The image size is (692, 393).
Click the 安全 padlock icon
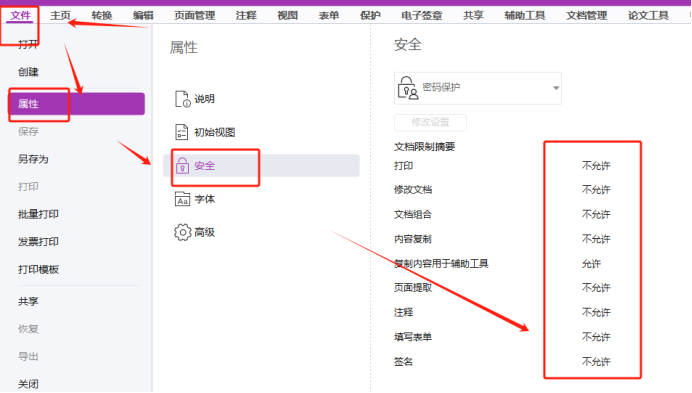tap(182, 166)
